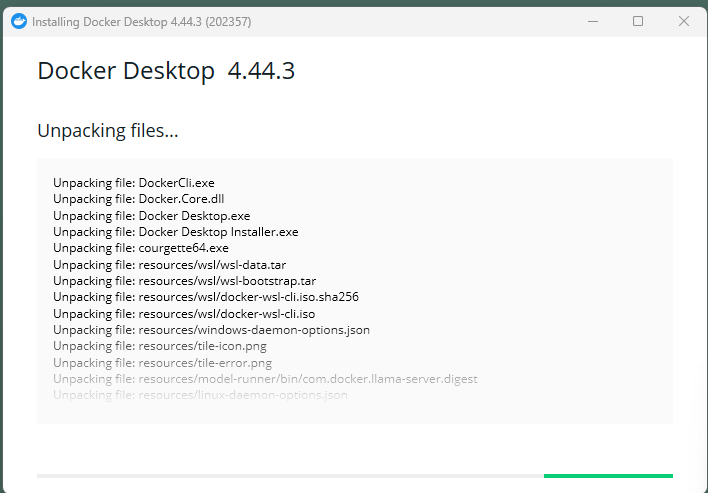The image size is (708, 493).
Task: Select the log line 'resources/wsl/wsl-bootstrap.tar'
Action: click(184, 281)
